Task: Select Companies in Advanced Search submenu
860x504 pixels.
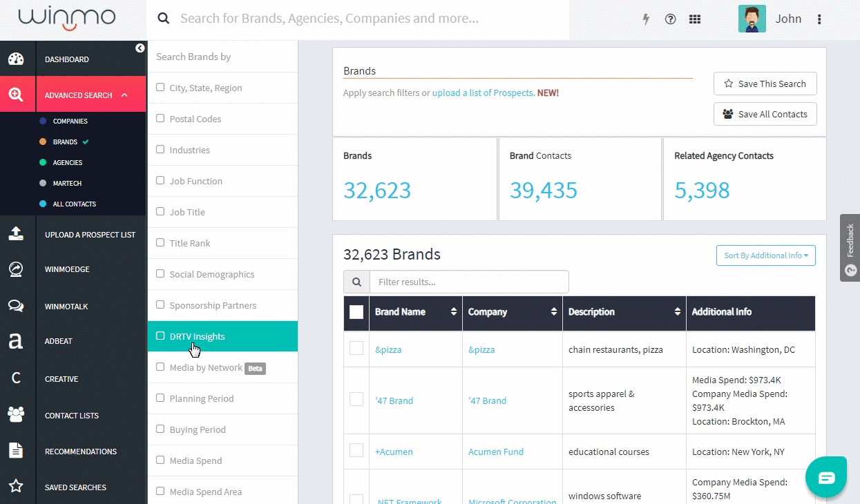Action: click(70, 121)
